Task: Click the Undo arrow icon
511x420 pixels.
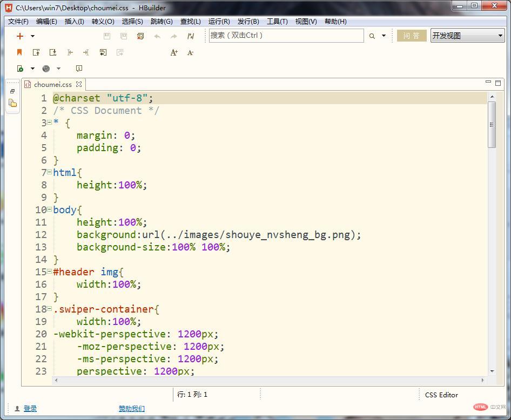Action: coord(157,37)
